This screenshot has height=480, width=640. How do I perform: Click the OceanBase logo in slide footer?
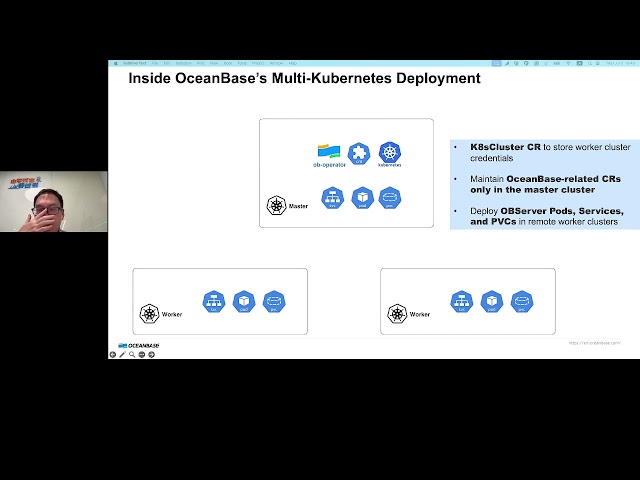point(139,345)
